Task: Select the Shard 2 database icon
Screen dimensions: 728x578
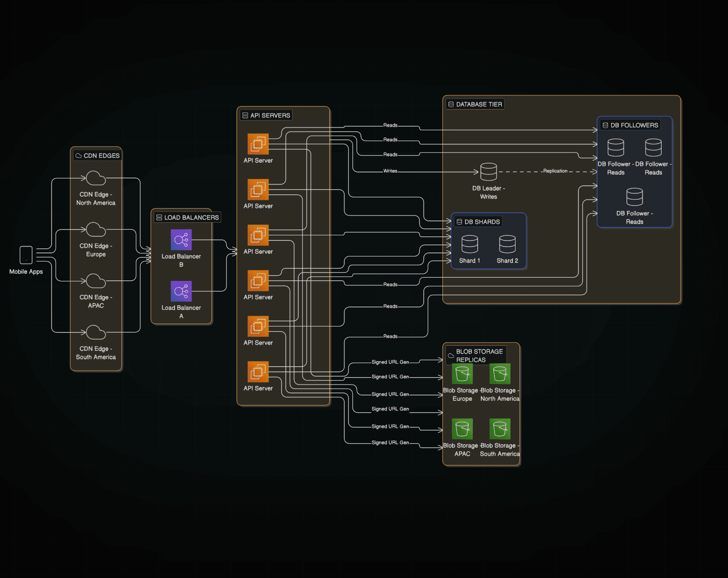Action: (507, 244)
